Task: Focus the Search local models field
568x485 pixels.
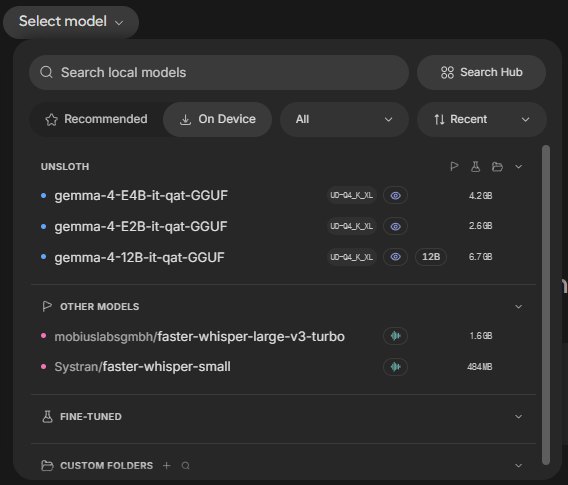Action: [219, 72]
